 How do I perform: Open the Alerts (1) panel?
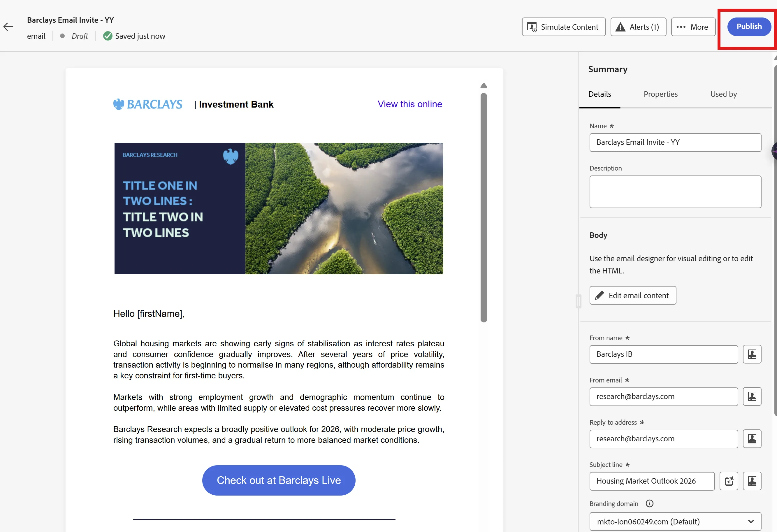pos(638,27)
